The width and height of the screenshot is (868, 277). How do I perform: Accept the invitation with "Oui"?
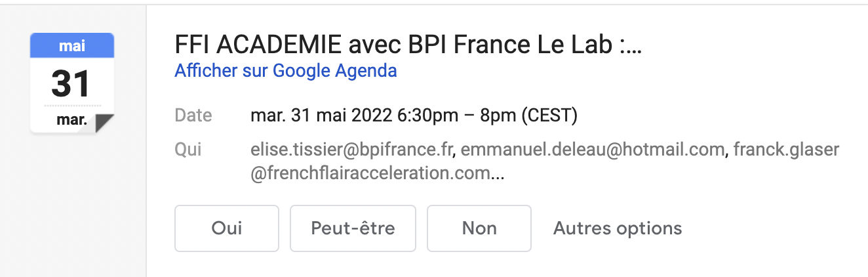point(227,228)
